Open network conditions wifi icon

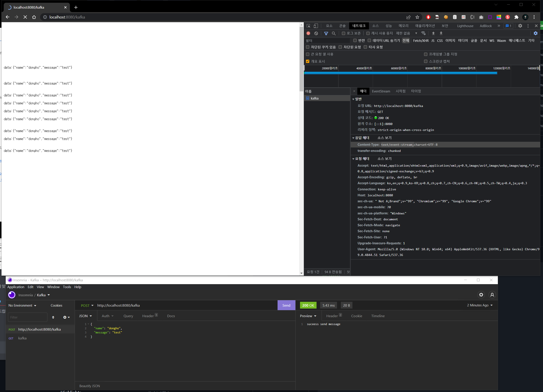point(423,33)
